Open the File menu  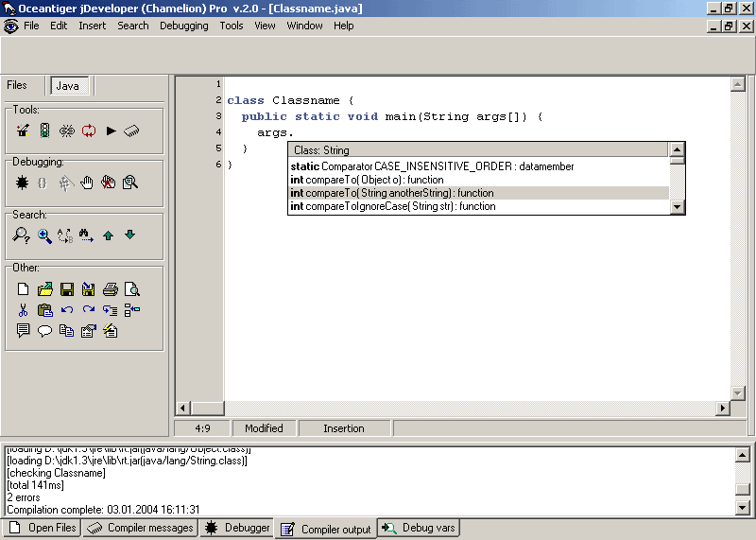[31, 26]
